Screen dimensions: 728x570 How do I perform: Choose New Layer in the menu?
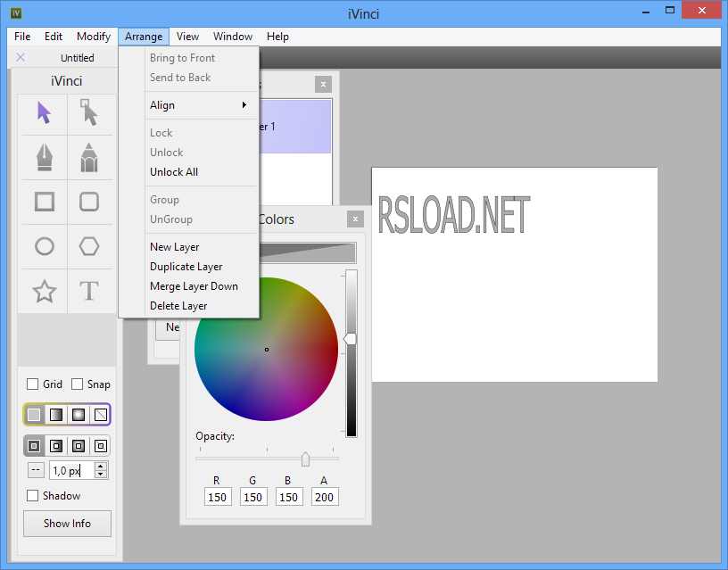(x=201, y=247)
